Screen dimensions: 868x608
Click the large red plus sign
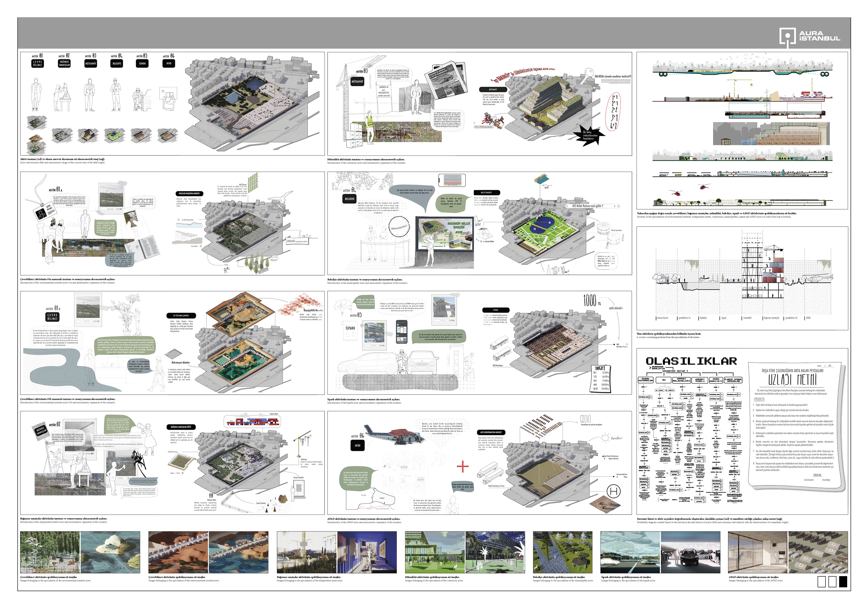(x=462, y=466)
